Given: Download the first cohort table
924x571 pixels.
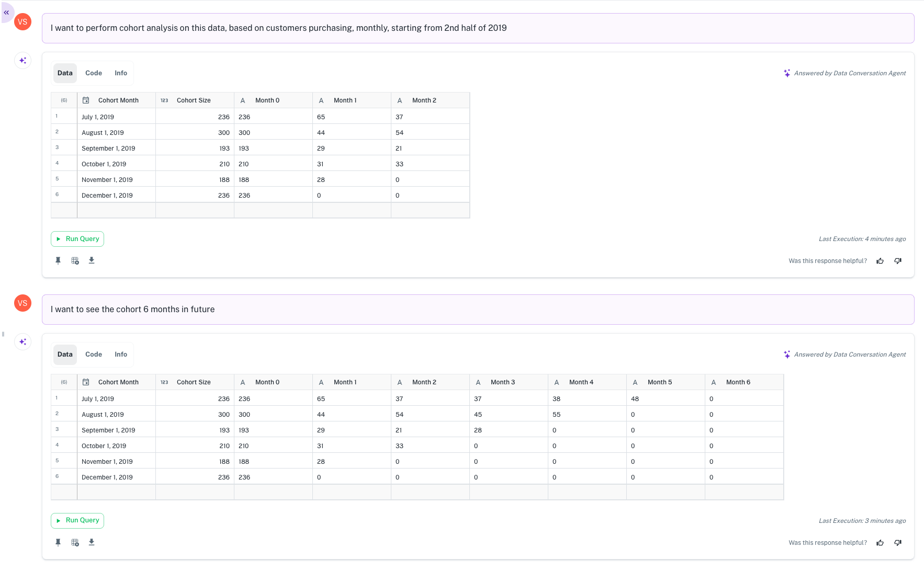Looking at the screenshot, I should point(92,260).
